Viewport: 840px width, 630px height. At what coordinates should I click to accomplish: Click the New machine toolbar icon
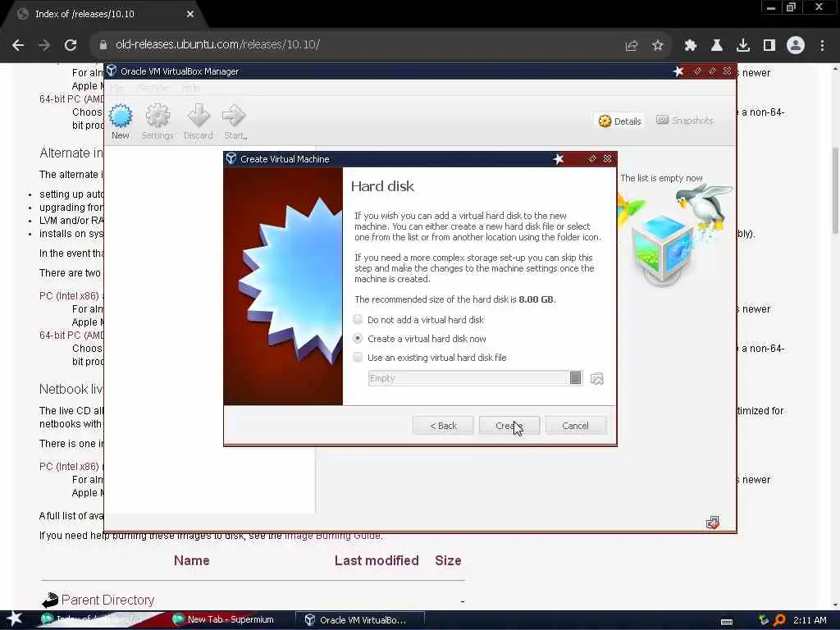click(120, 121)
